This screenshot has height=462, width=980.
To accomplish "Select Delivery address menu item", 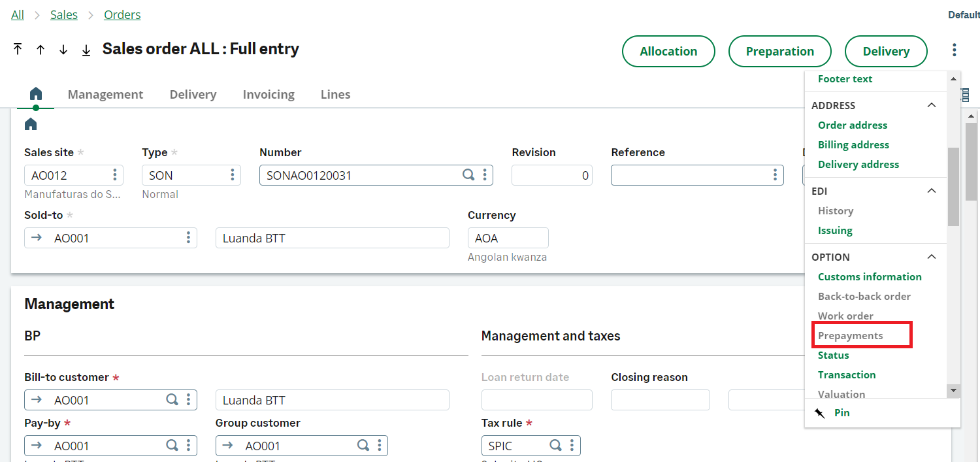I will click(x=858, y=164).
